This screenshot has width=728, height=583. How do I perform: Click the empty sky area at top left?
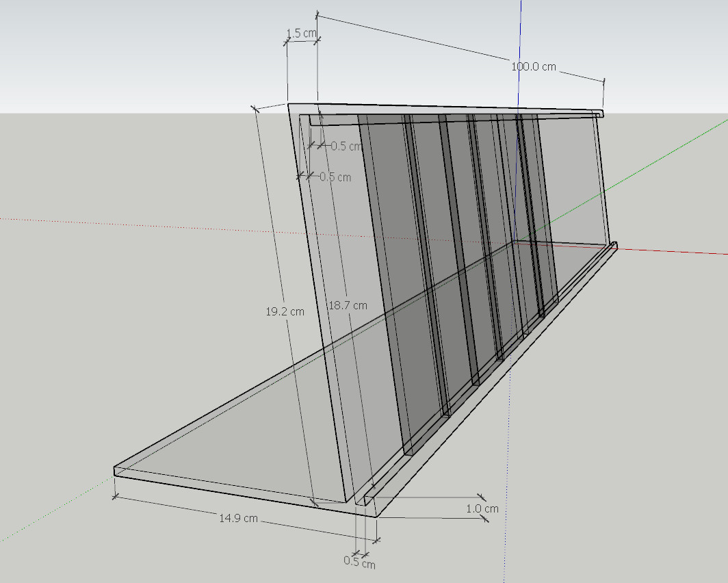tap(103, 48)
